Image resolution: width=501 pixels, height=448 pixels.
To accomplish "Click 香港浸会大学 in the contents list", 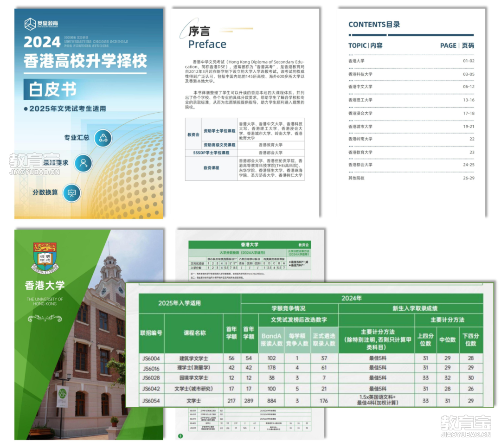I will click(360, 114).
